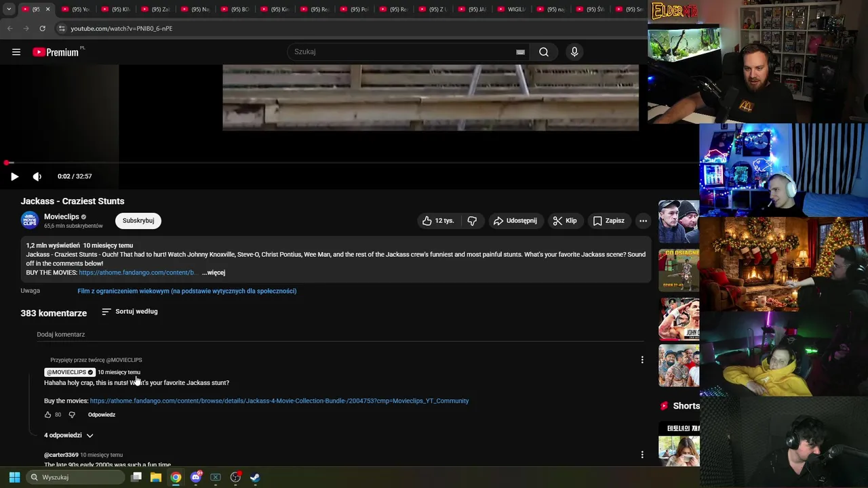Viewport: 868px width, 488px height.
Task: Expand the 4 odpowiedzi replies
Action: (x=68, y=435)
